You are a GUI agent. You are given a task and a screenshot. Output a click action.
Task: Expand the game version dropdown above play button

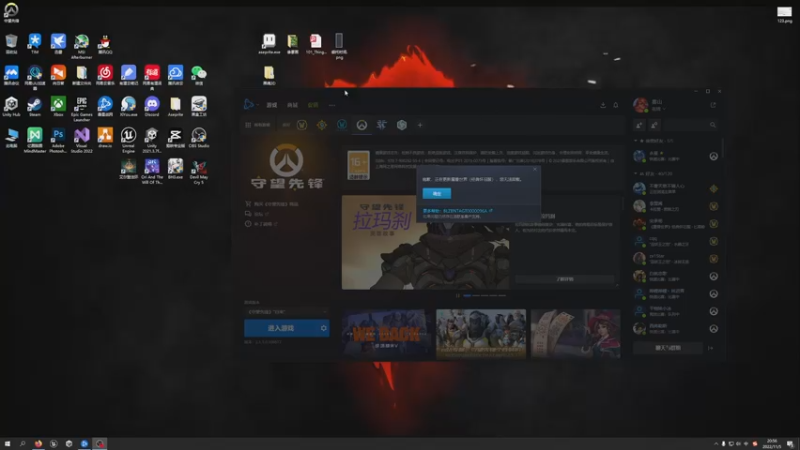pyautogui.click(x=286, y=312)
